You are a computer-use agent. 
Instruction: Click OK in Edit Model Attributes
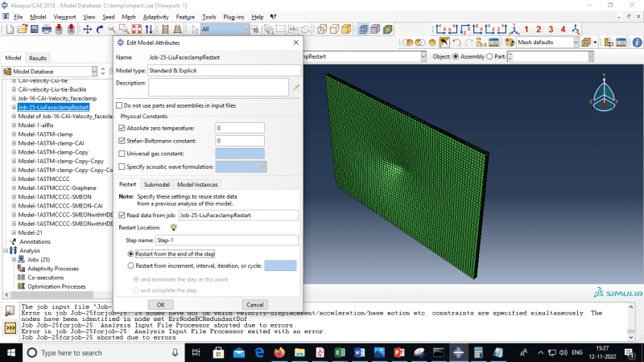pyautogui.click(x=160, y=305)
